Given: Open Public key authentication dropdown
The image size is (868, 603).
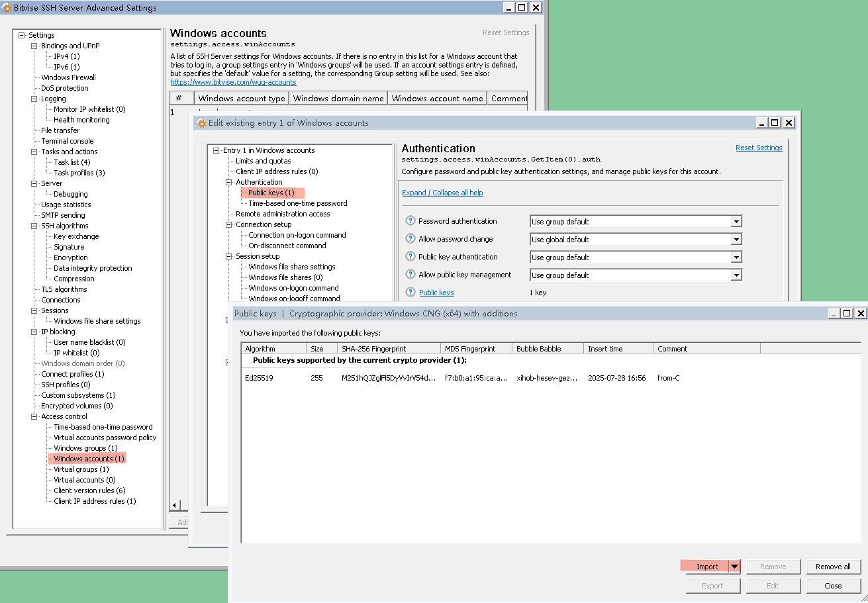Looking at the screenshot, I should (736, 257).
